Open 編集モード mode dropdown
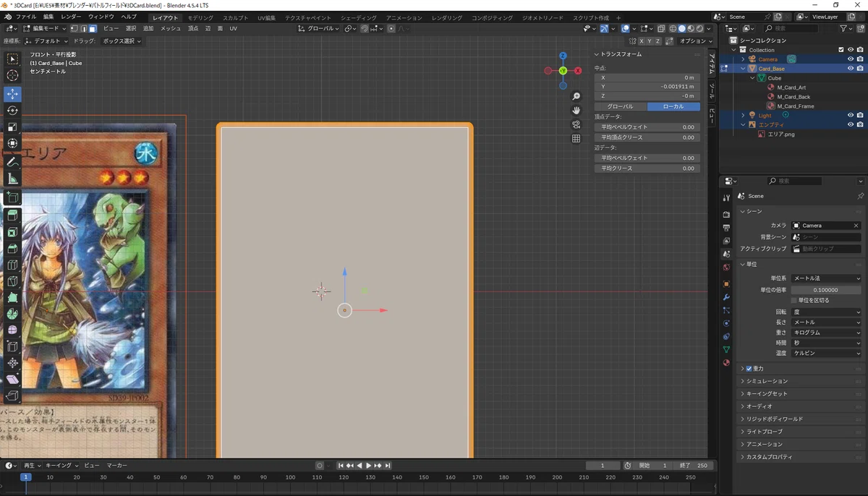 point(45,29)
